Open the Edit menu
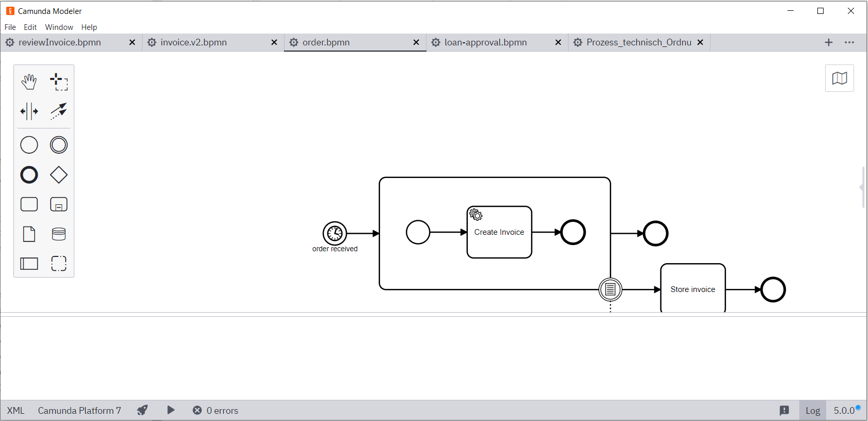Viewport: 868px width, 421px height. pos(30,27)
